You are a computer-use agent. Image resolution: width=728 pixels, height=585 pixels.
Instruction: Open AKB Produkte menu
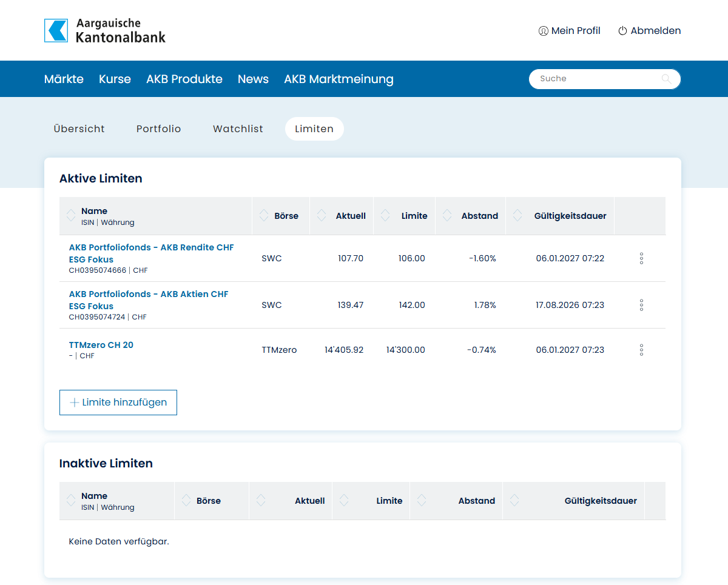point(184,79)
